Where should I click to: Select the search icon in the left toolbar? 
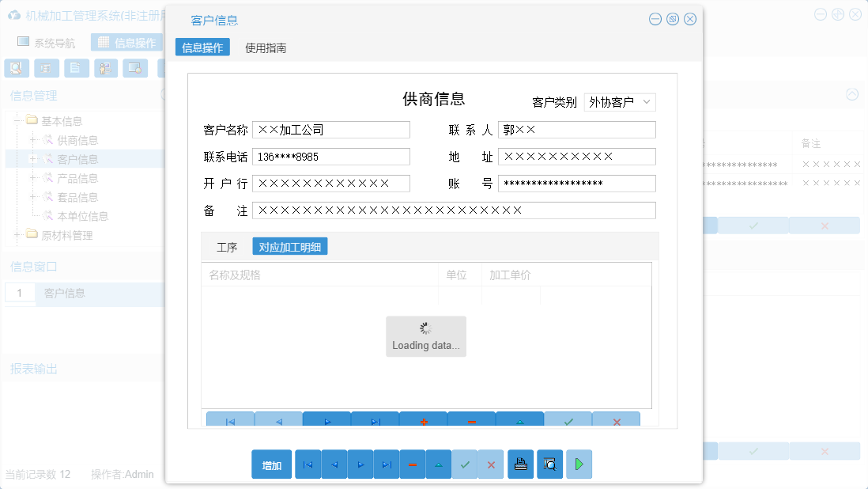click(16, 68)
